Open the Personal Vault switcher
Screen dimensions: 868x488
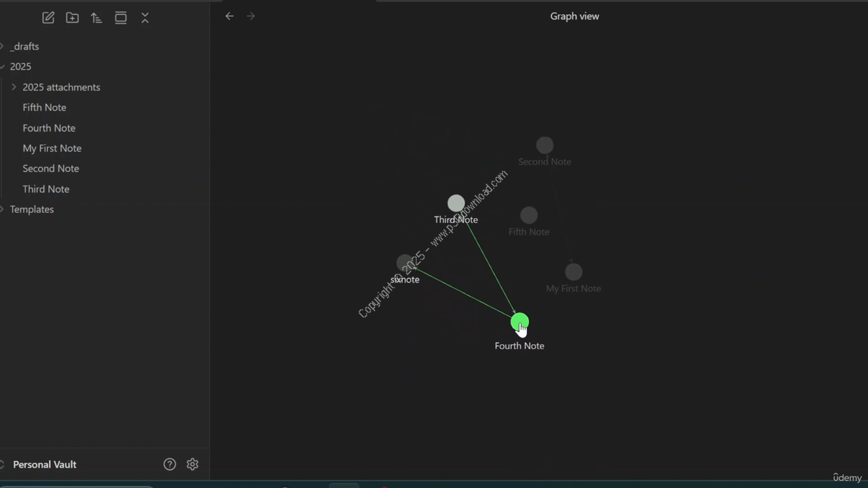[45, 464]
